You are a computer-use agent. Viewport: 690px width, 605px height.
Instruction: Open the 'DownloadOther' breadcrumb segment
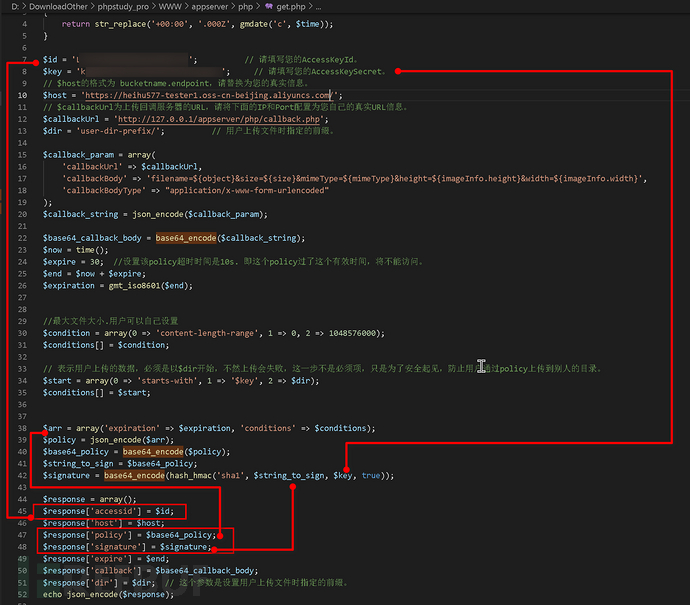59,7
